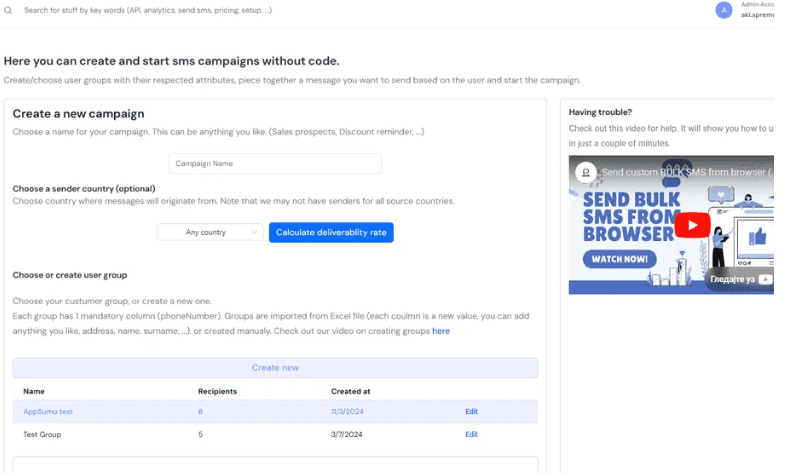The image size is (785, 473).
Task: Click recipients count 8 cell
Action: 200,411
